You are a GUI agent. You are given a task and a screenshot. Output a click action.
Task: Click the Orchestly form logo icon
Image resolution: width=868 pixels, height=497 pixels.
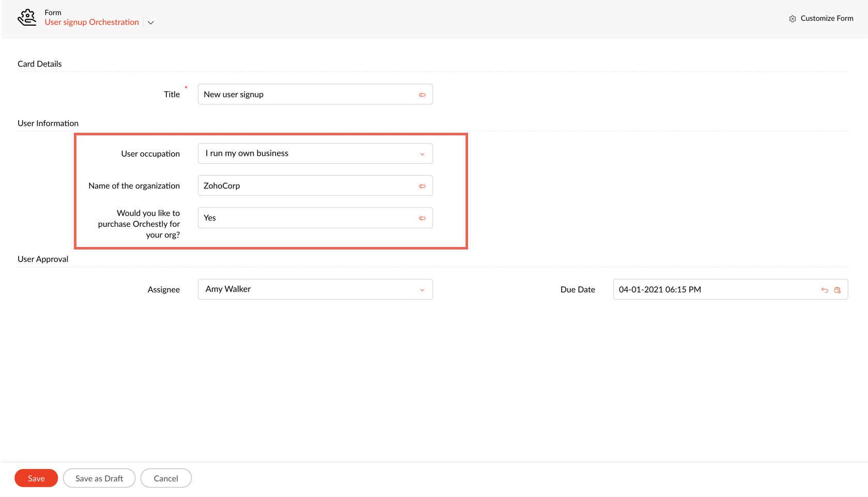(27, 18)
